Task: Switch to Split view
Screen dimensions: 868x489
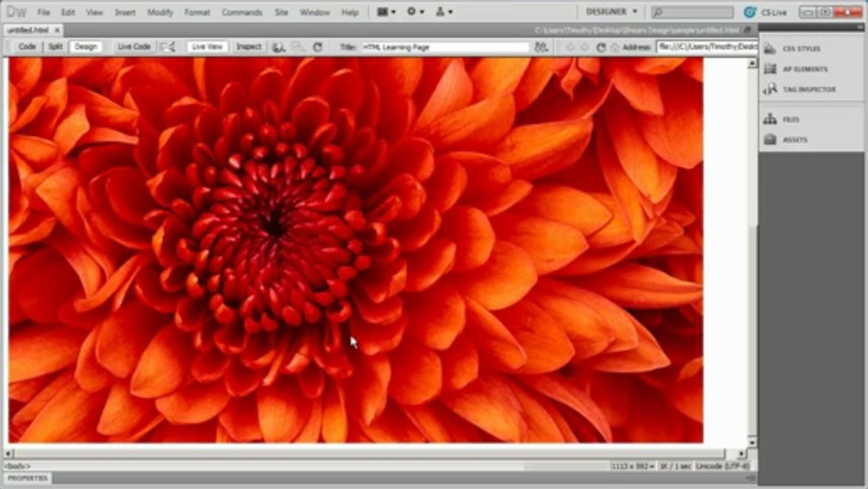Action: 55,47
